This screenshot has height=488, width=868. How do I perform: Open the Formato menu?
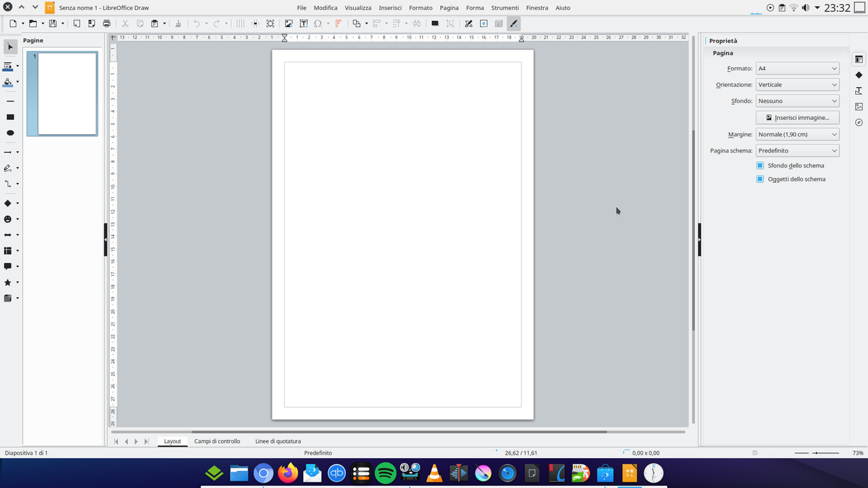click(420, 7)
